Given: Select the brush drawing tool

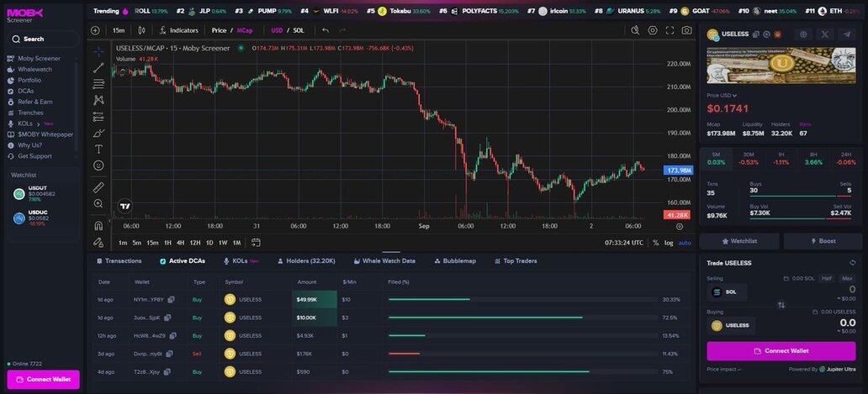Looking at the screenshot, I should click(x=98, y=134).
